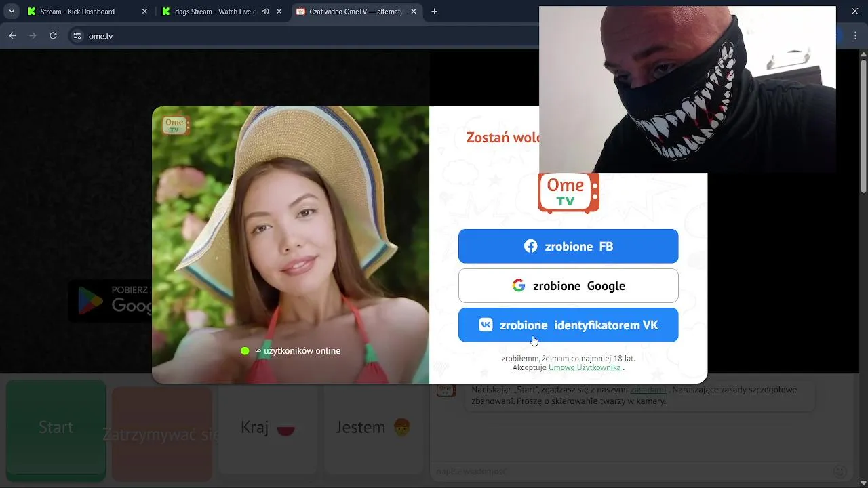Click the Google G logo icon

[x=519, y=285]
